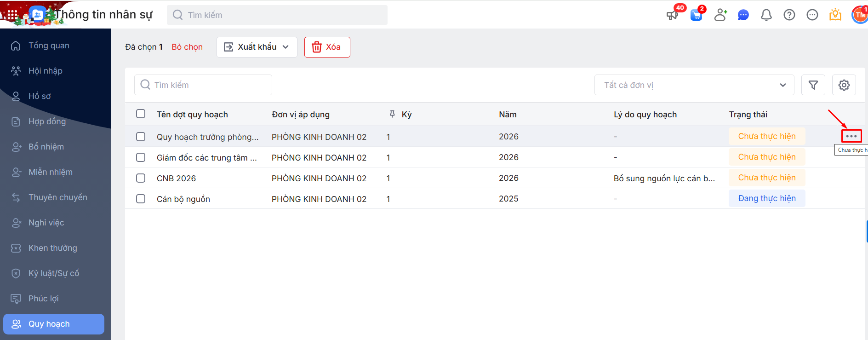Image resolution: width=868 pixels, height=340 pixels.
Task: Click the Bỏ chọn link
Action: [187, 47]
